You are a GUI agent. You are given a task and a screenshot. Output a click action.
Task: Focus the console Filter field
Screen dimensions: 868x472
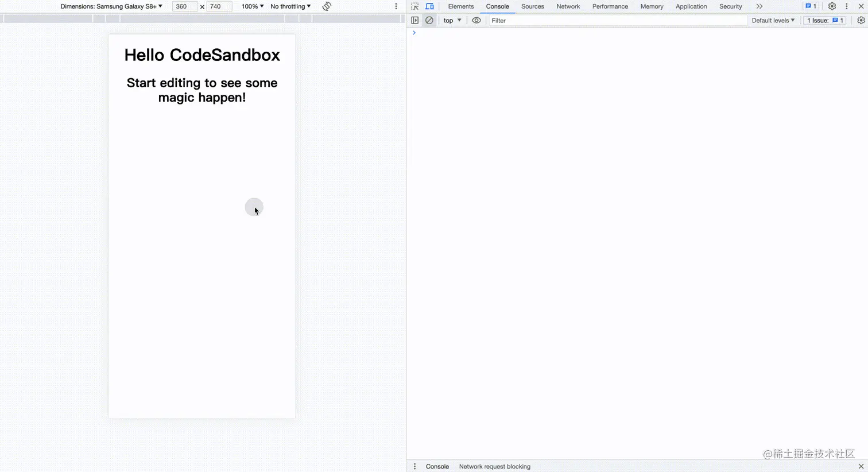tap(618, 20)
